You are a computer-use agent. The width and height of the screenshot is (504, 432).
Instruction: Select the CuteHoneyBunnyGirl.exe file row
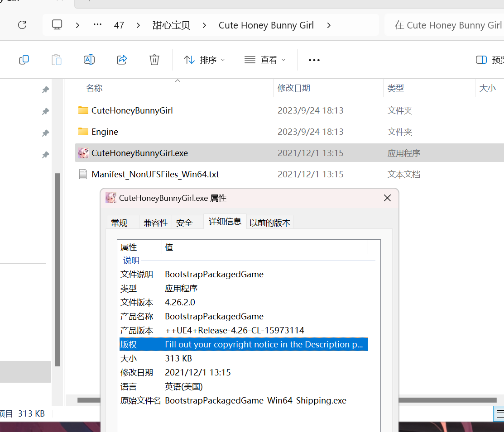point(289,153)
